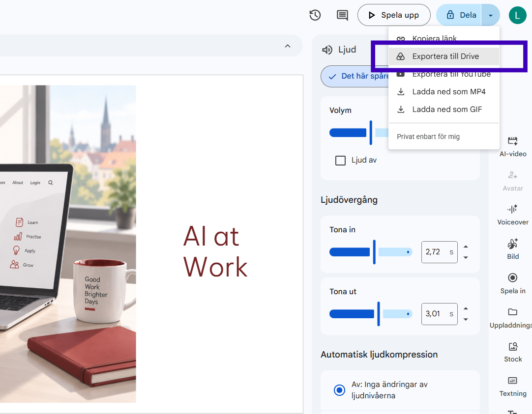Click the Tona ut seconds field
This screenshot has height=414, width=532.
[x=439, y=314]
